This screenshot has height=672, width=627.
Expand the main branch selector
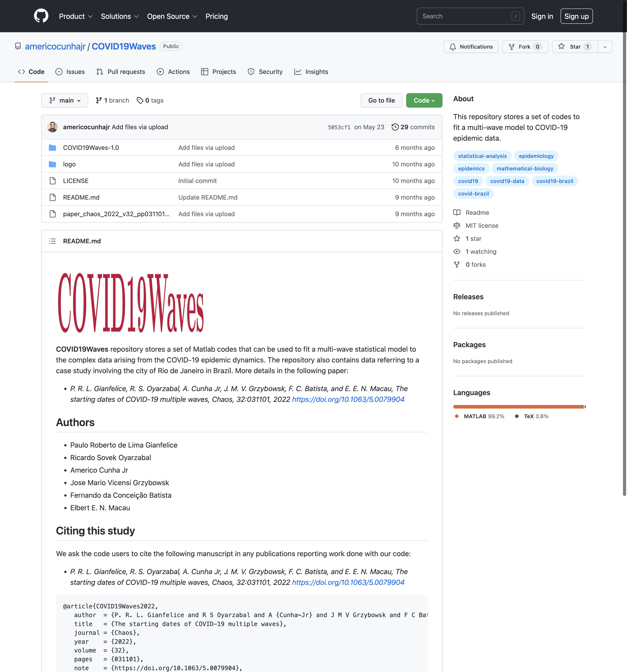pos(64,100)
